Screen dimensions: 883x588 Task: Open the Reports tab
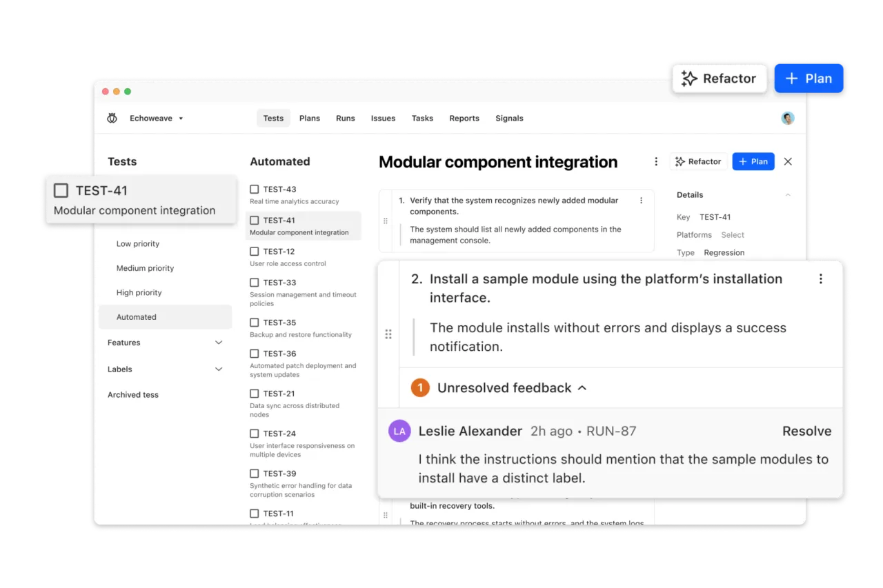(464, 118)
